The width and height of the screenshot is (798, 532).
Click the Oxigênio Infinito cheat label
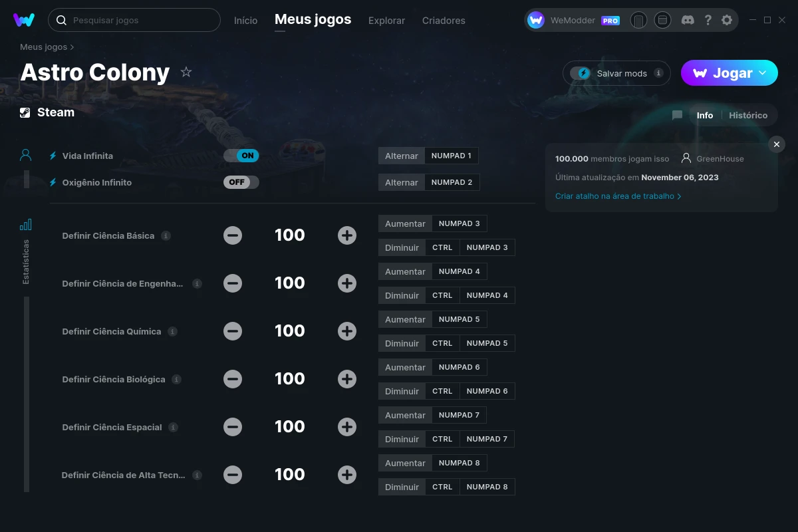[97, 182]
